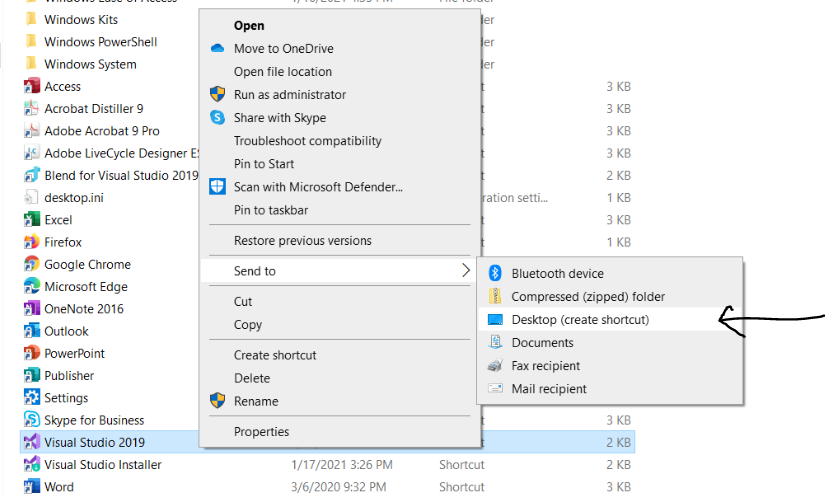The height and width of the screenshot is (502, 825).
Task: Click the Visual Studio Installer icon
Action: click(32, 465)
